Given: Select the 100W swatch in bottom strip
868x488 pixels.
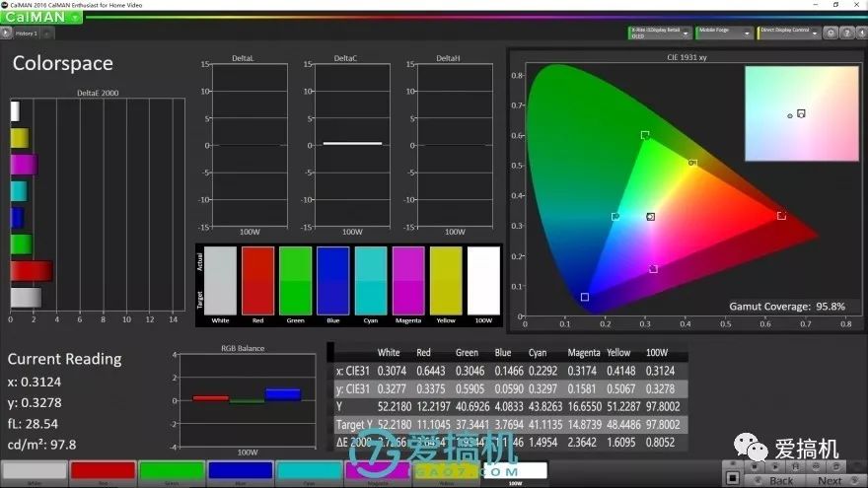Looking at the screenshot, I should (514, 471).
